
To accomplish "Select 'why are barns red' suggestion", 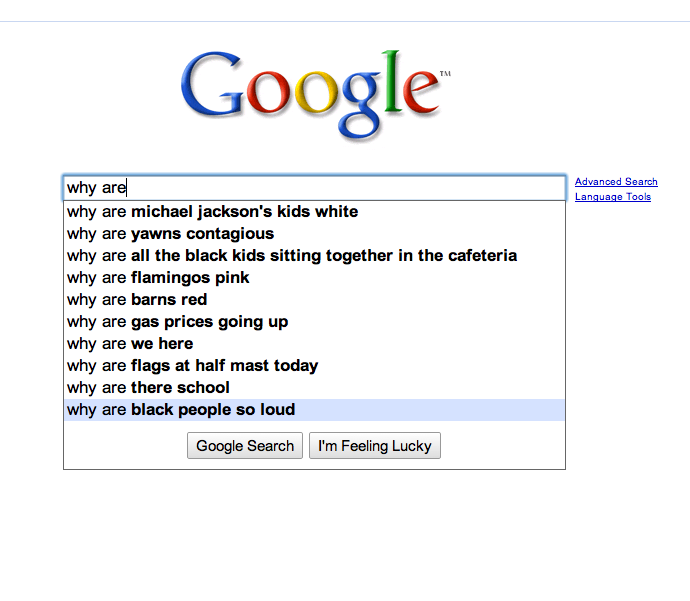I will click(137, 300).
